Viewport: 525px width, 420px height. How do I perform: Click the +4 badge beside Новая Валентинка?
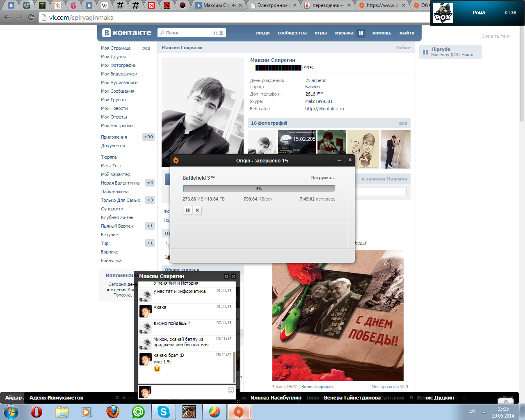click(x=150, y=183)
